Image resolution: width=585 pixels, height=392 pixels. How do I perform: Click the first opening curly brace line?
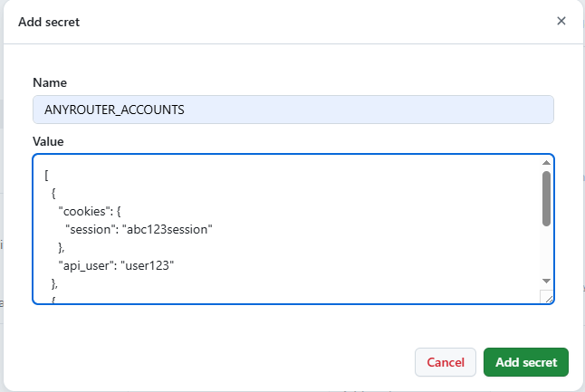click(53, 194)
